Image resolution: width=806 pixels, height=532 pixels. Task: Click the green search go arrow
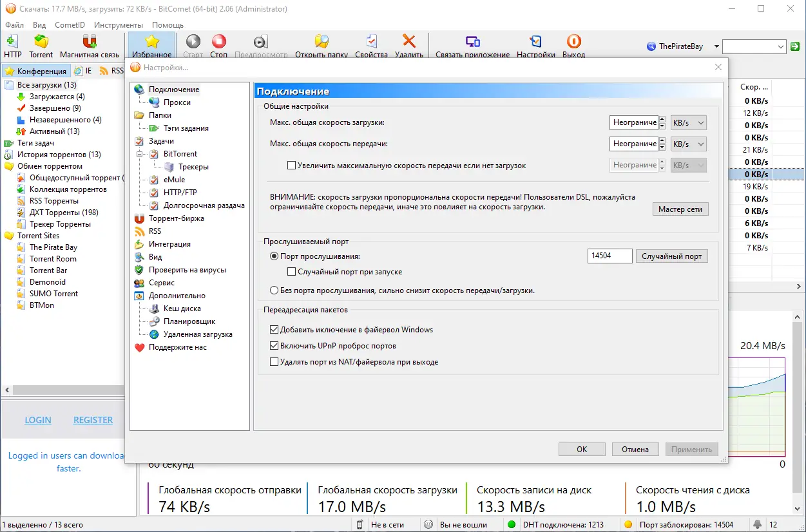(x=795, y=46)
